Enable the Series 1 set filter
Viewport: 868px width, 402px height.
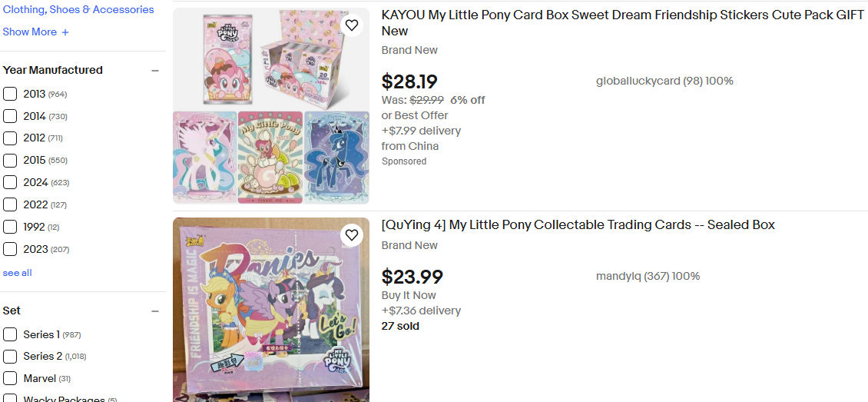(x=10, y=334)
